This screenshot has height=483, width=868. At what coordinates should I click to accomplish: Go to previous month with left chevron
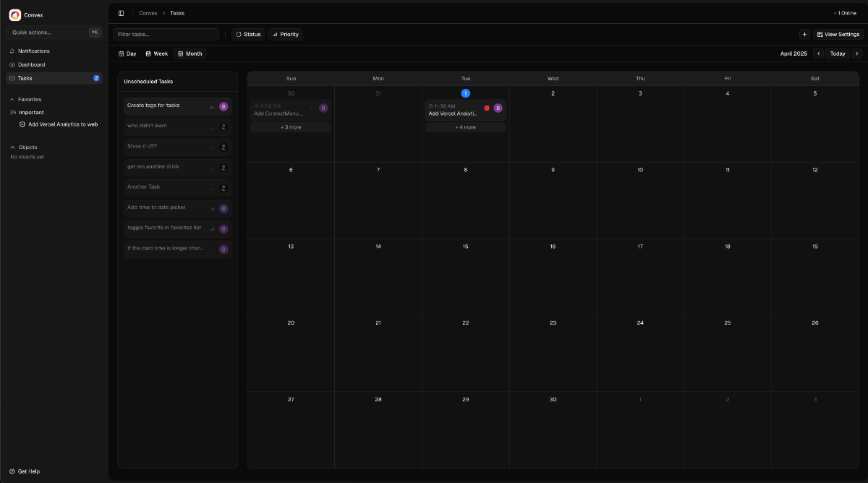(818, 54)
